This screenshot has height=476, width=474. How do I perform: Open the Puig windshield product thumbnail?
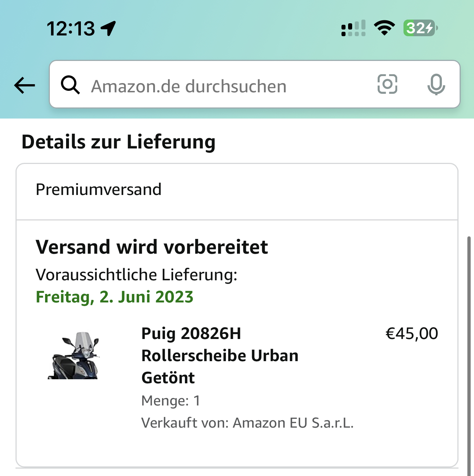pos(75,356)
